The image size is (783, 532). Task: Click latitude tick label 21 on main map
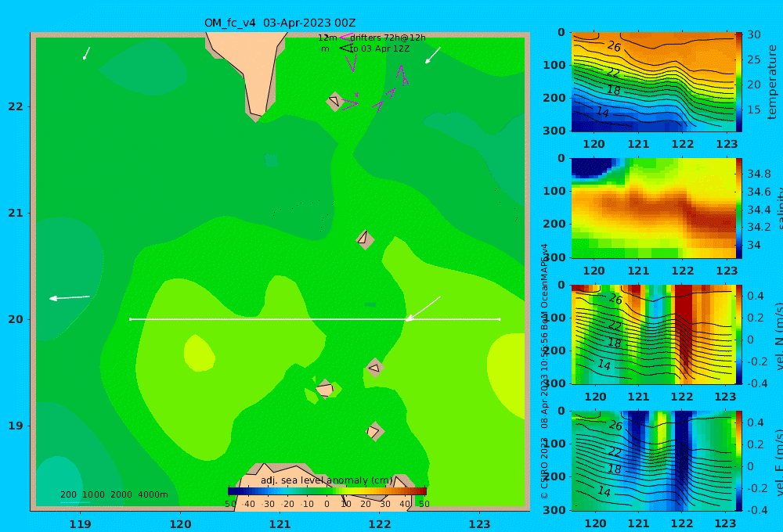pyautogui.click(x=16, y=213)
